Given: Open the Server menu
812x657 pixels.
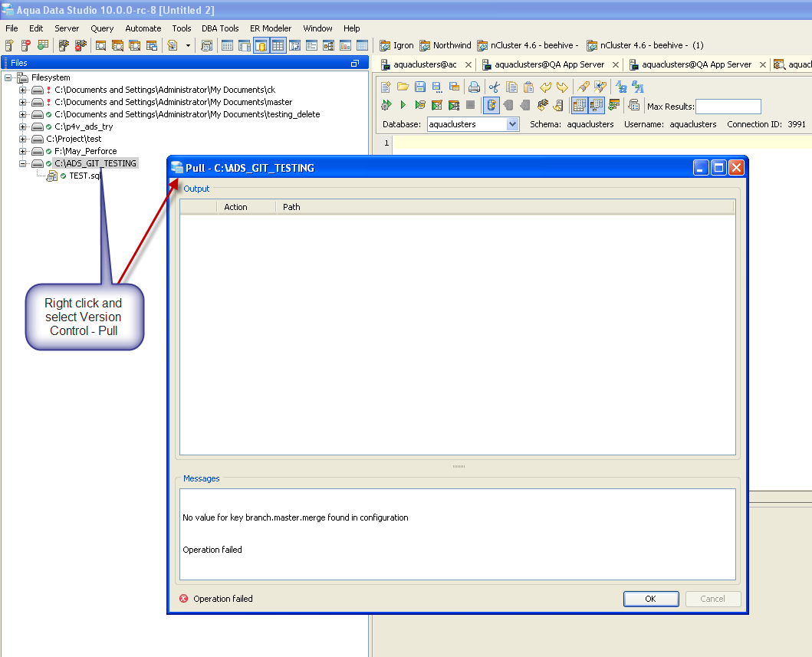Looking at the screenshot, I should (x=67, y=28).
